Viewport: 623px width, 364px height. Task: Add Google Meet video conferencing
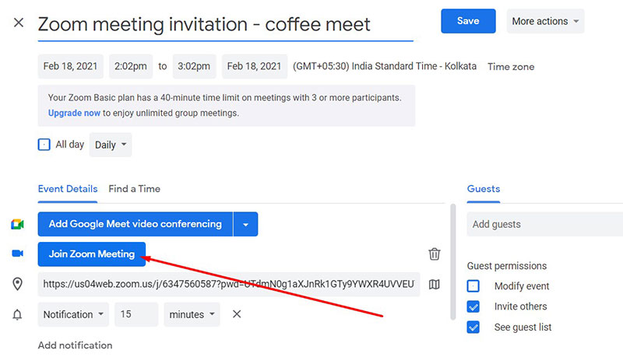136,224
